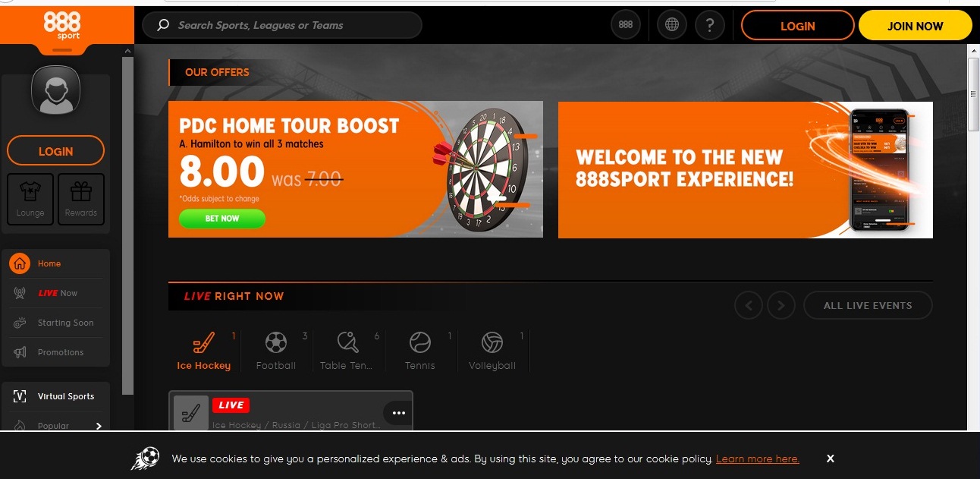
Task: Click the yellow JOIN NOW button
Action: (x=915, y=26)
